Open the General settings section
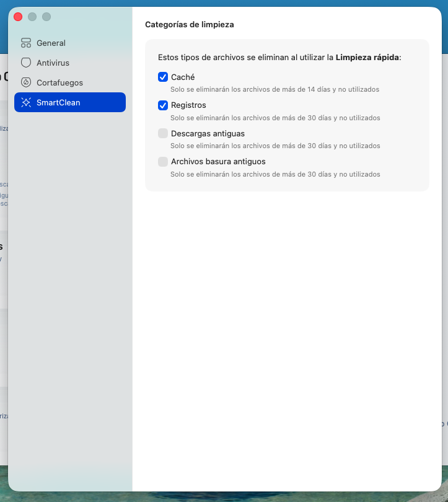 pyautogui.click(x=70, y=43)
